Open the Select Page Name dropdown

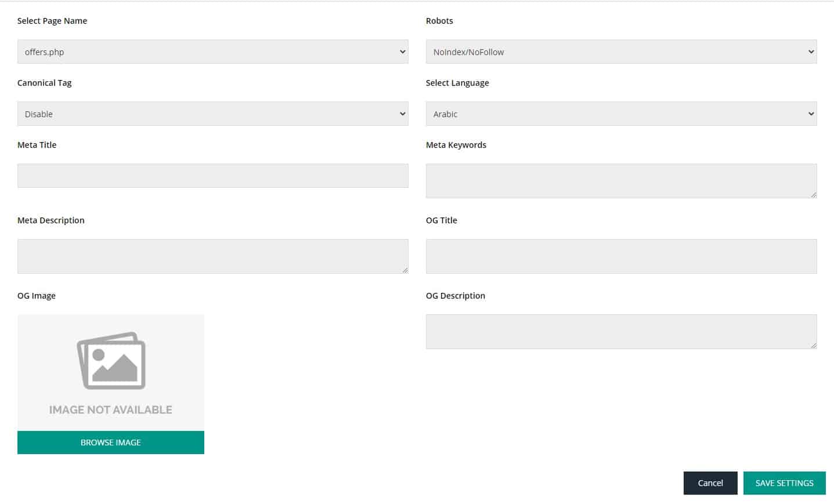tap(212, 52)
